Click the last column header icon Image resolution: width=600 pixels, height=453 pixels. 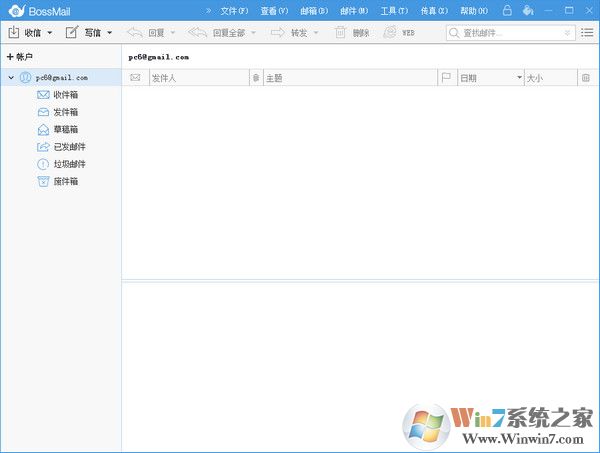[585, 78]
